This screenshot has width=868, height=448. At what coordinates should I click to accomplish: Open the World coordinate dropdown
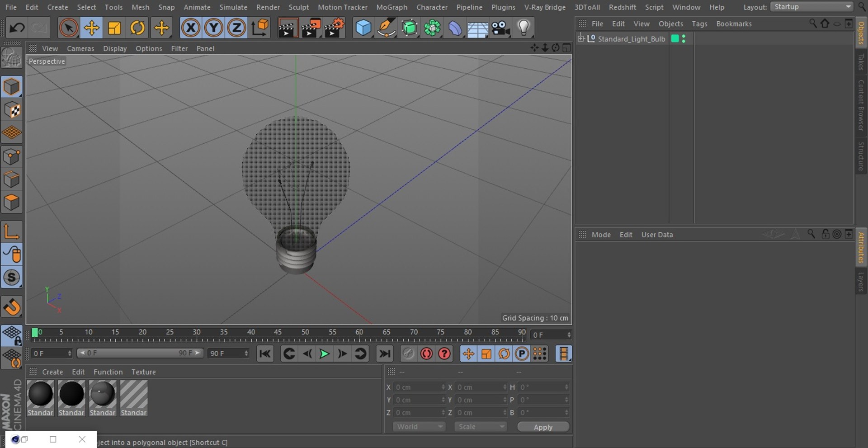[419, 427]
